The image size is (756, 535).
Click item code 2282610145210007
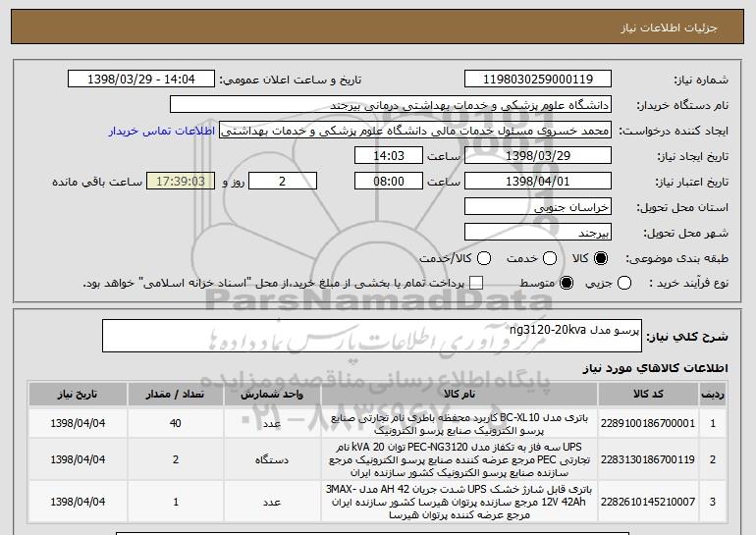tap(648, 503)
